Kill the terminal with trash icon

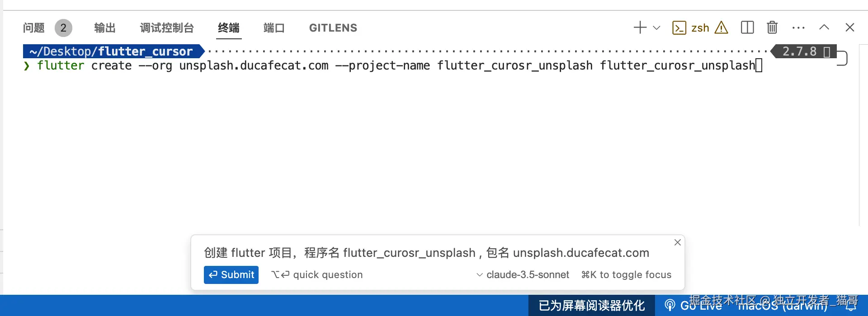click(x=772, y=28)
